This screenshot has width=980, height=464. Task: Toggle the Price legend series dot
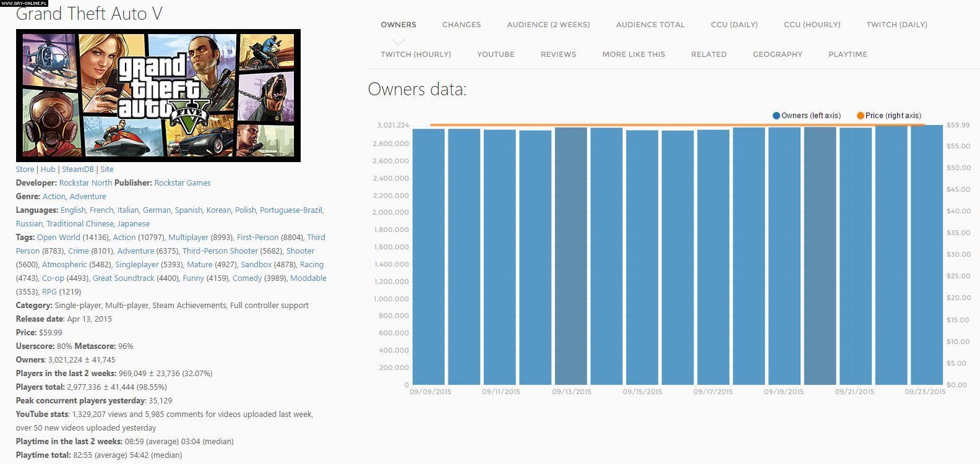pos(860,116)
